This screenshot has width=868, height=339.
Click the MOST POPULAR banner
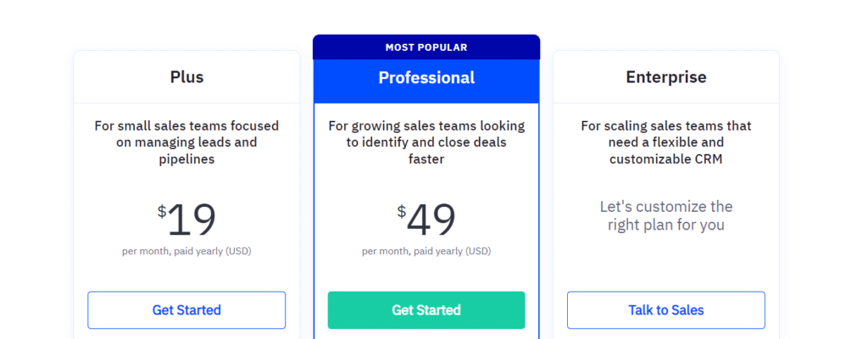(426, 47)
